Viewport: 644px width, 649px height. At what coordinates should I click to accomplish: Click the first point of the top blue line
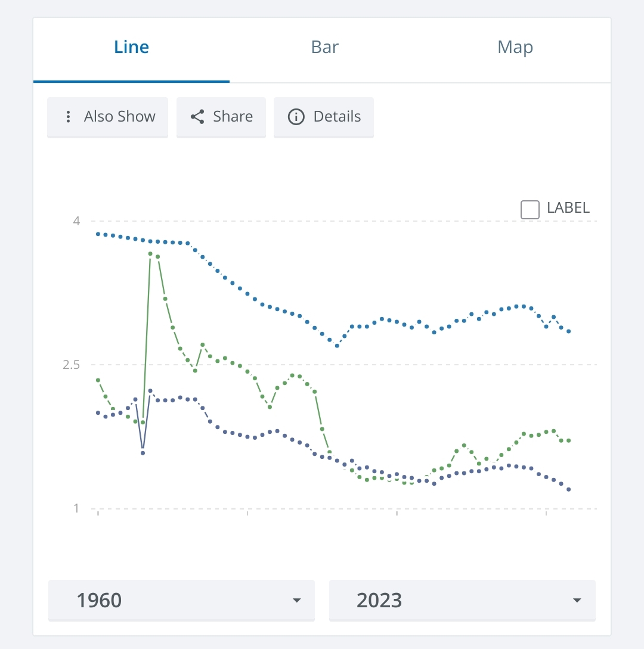click(x=98, y=234)
